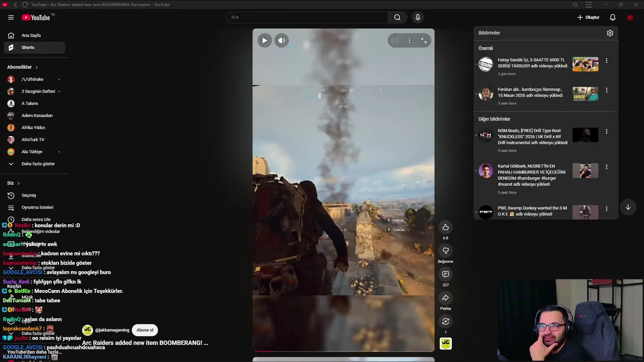
Task: Expand Daha fazla göster under subscriptions
Action: [34, 164]
